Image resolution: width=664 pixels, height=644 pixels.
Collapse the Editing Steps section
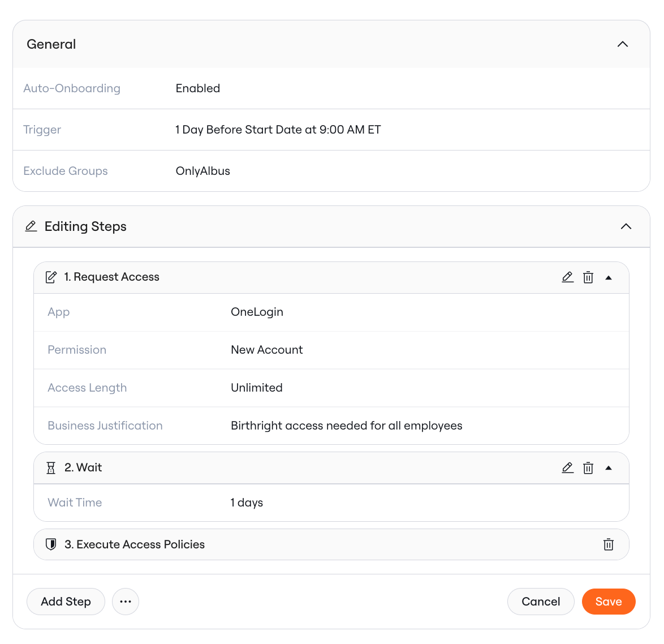(626, 226)
